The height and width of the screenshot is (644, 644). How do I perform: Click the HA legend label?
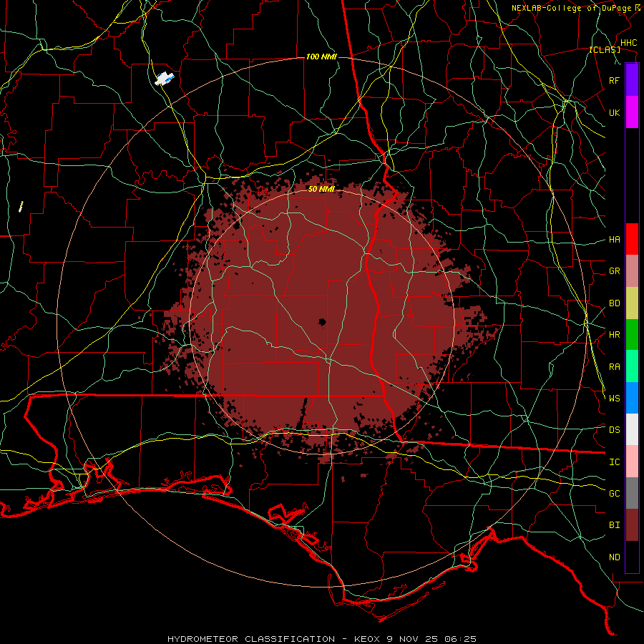click(614, 240)
